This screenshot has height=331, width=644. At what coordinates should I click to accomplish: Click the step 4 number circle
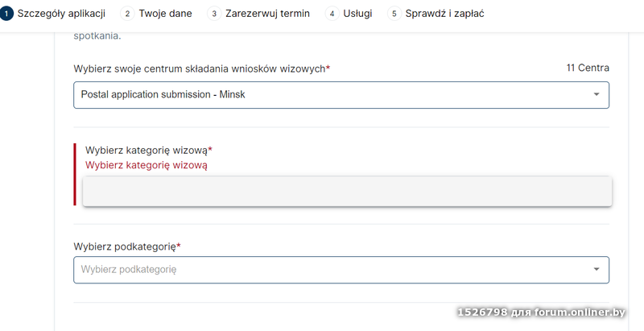coord(332,14)
